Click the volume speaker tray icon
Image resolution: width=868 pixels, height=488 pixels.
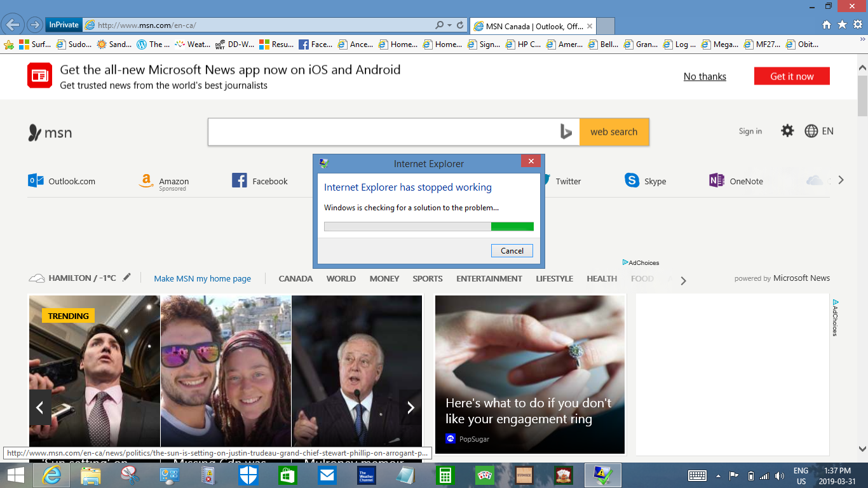coord(780,476)
